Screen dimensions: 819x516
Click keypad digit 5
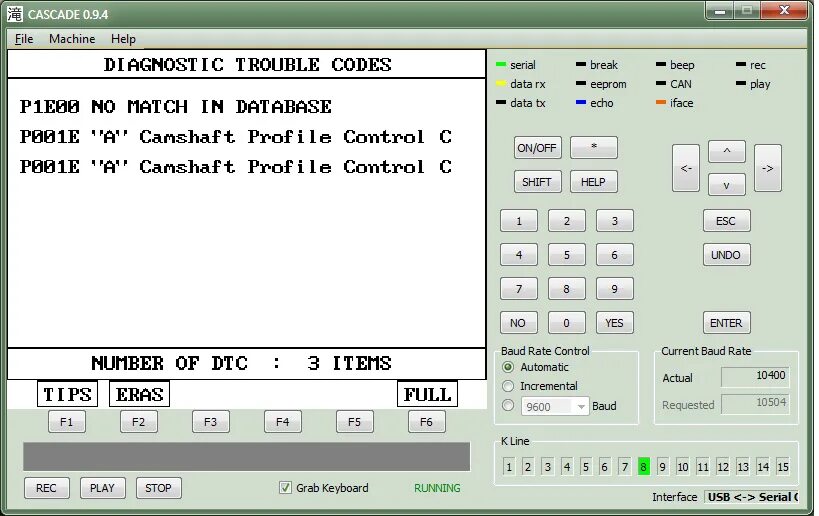pyautogui.click(x=567, y=255)
